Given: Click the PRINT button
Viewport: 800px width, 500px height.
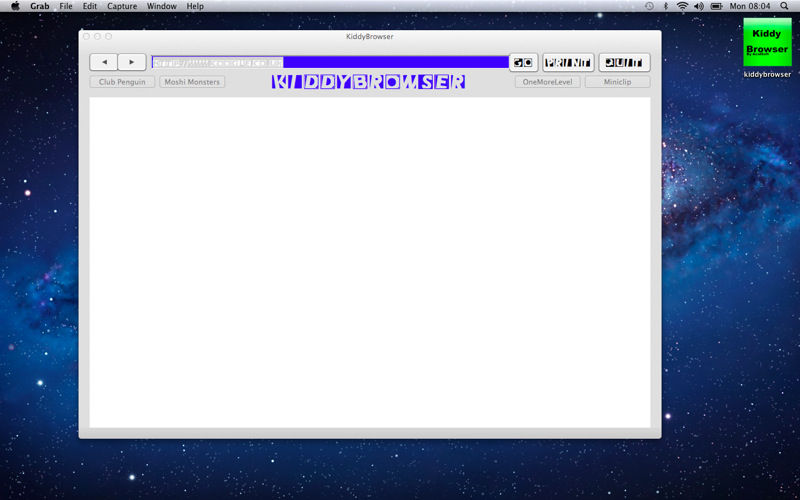Looking at the screenshot, I should pos(568,63).
